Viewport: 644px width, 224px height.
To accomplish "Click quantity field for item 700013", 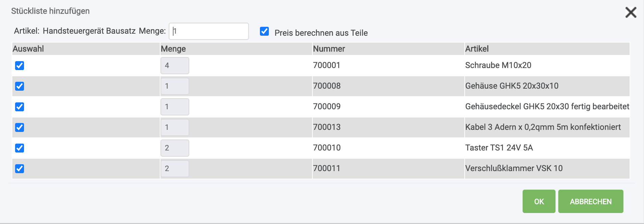I will pyautogui.click(x=175, y=127).
